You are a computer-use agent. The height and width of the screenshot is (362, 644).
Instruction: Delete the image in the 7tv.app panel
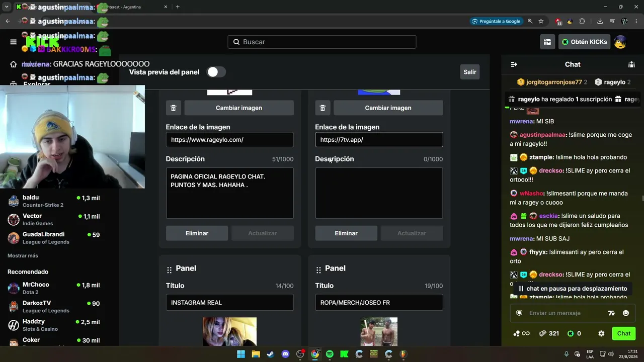point(323,108)
